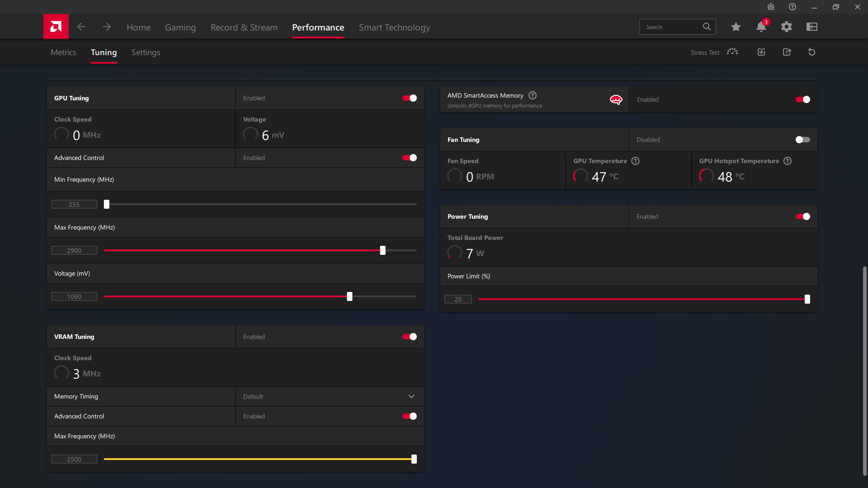Click the search magnifier icon
The width and height of the screenshot is (868, 488).
(707, 27)
